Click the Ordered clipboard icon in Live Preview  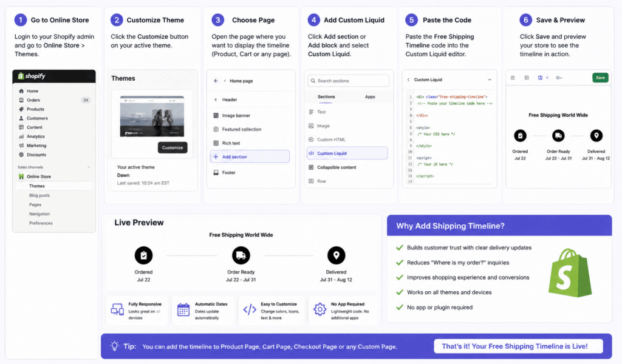point(143,255)
